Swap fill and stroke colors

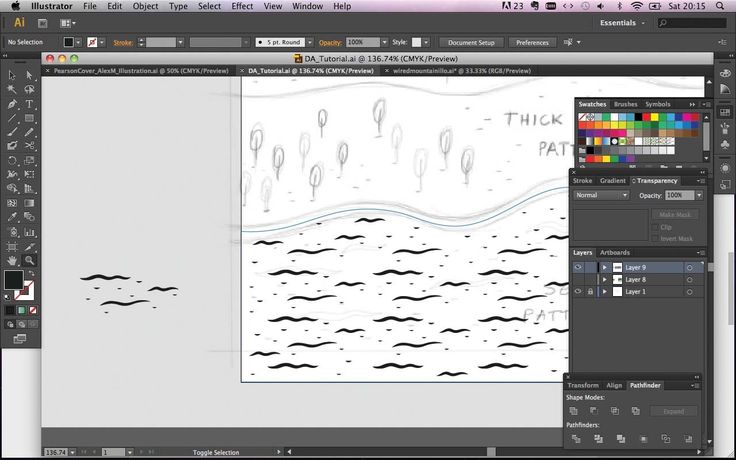point(31,273)
